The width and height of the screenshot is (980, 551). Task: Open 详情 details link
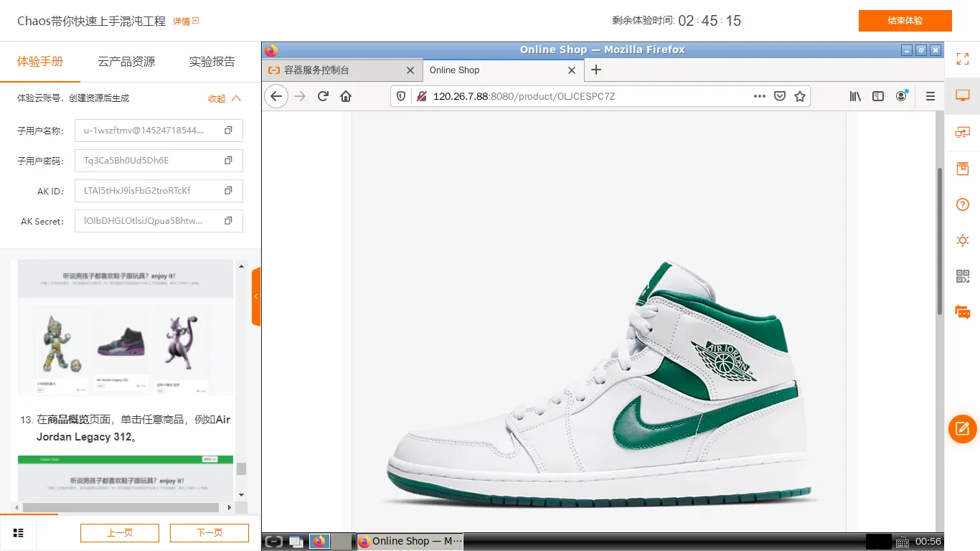pyautogui.click(x=186, y=22)
